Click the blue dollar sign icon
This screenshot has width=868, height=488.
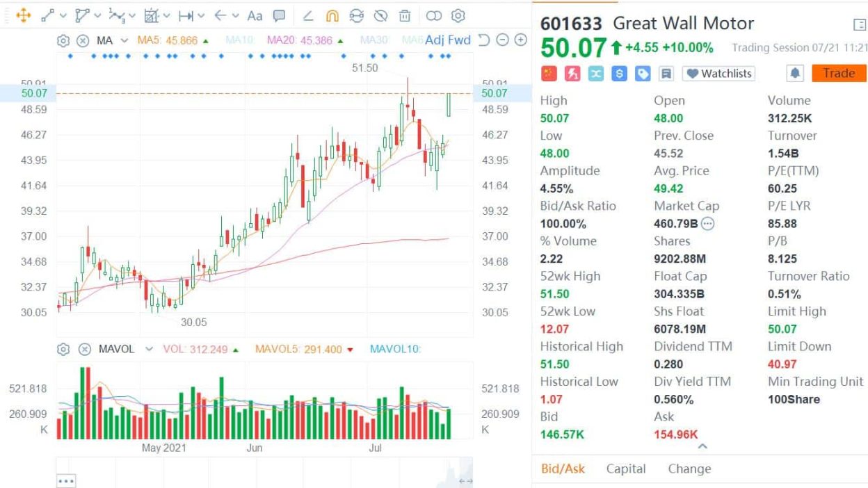[620, 73]
